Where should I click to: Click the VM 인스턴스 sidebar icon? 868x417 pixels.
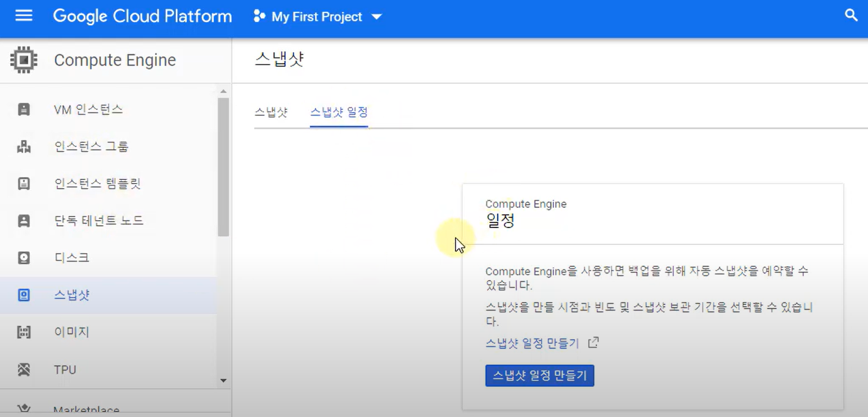(x=24, y=109)
